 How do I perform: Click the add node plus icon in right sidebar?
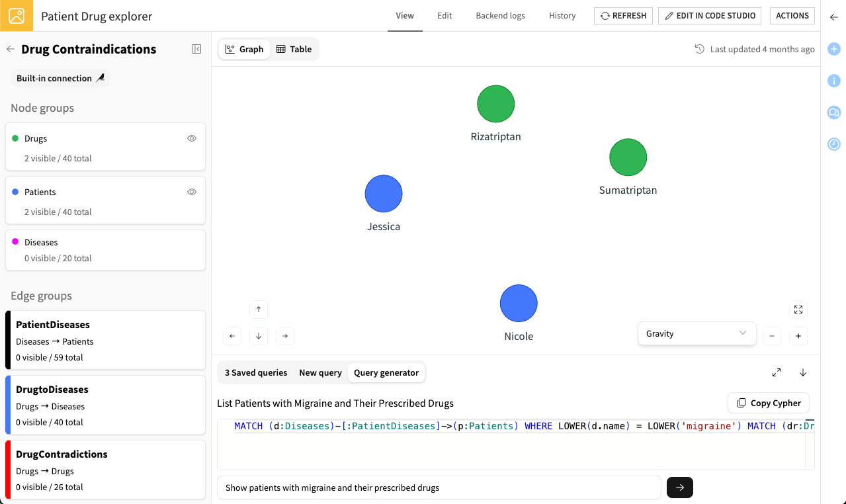(833, 48)
